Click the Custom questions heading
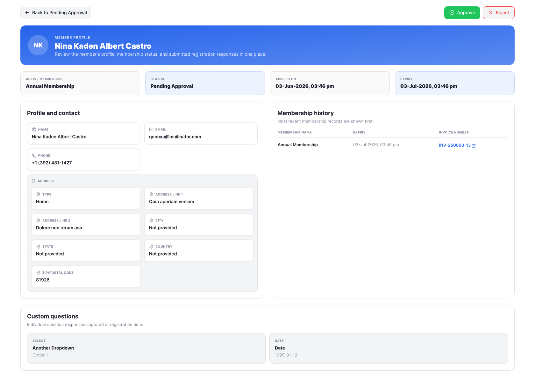The width and height of the screenshot is (535, 392). (53, 316)
